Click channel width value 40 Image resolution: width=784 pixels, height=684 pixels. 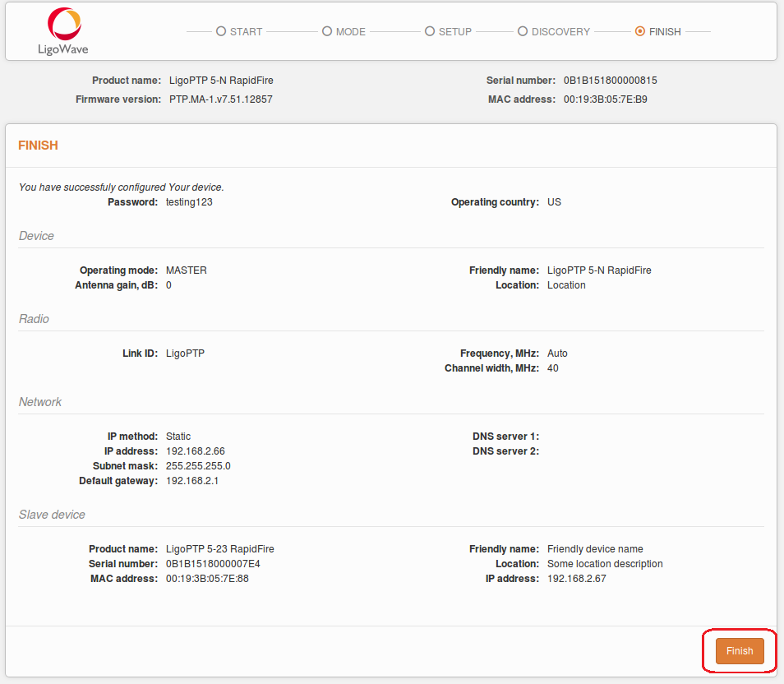tap(552, 367)
